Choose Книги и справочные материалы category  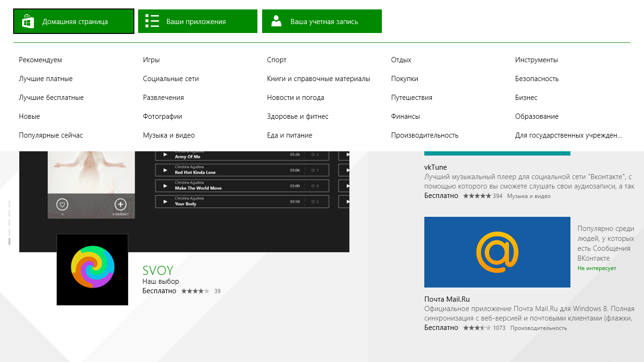tap(318, 79)
